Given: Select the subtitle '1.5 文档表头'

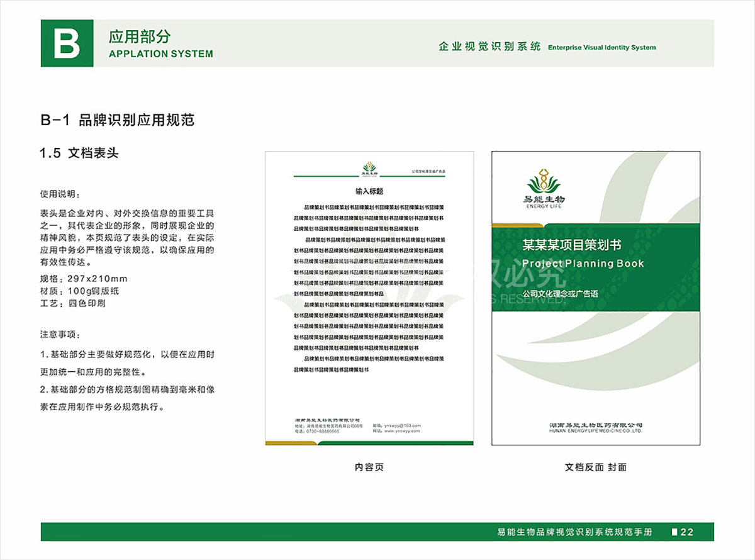Looking at the screenshot, I should pyautogui.click(x=79, y=153).
